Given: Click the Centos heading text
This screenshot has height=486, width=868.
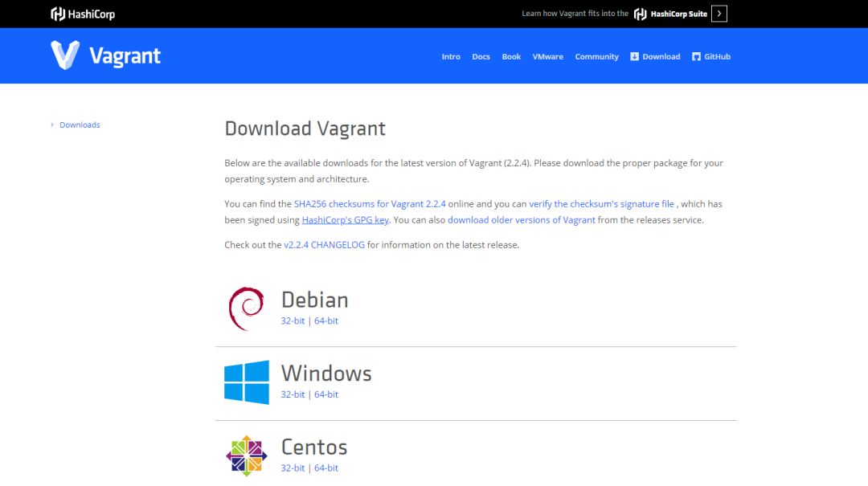Looking at the screenshot, I should tap(314, 447).
